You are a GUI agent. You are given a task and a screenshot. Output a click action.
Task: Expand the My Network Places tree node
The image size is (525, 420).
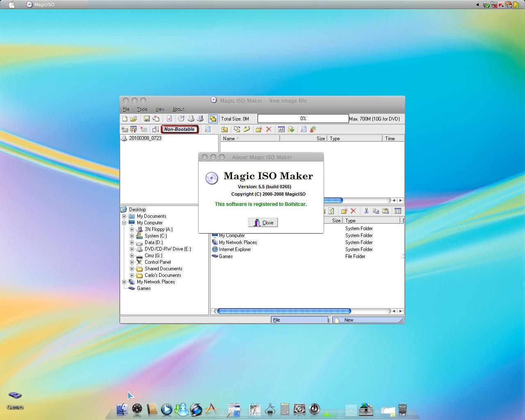[124, 282]
